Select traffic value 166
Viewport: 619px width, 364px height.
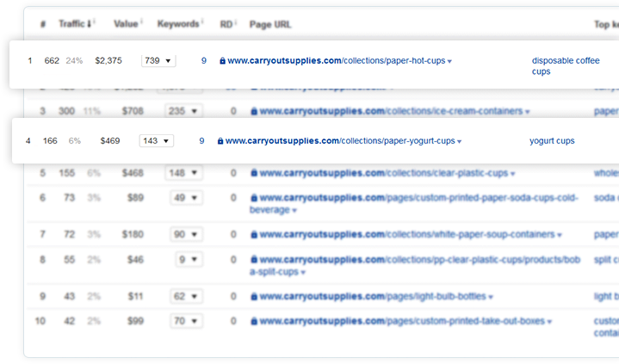[50, 141]
